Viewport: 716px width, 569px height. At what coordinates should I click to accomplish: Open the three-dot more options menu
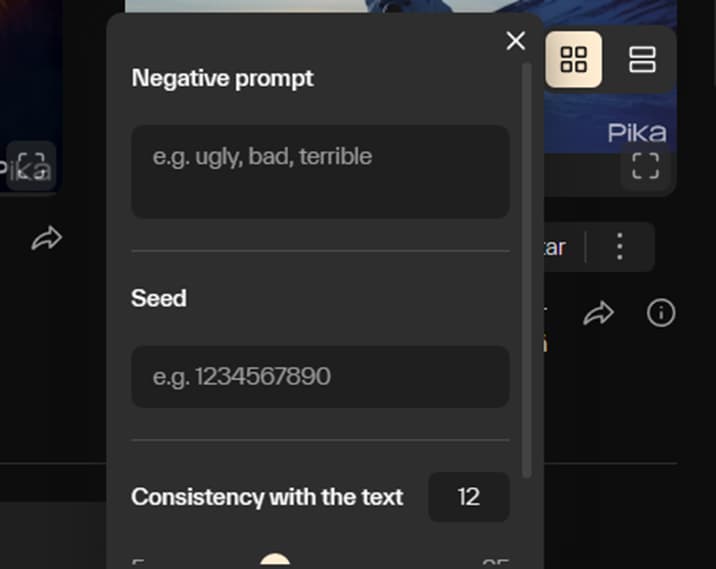click(x=620, y=246)
